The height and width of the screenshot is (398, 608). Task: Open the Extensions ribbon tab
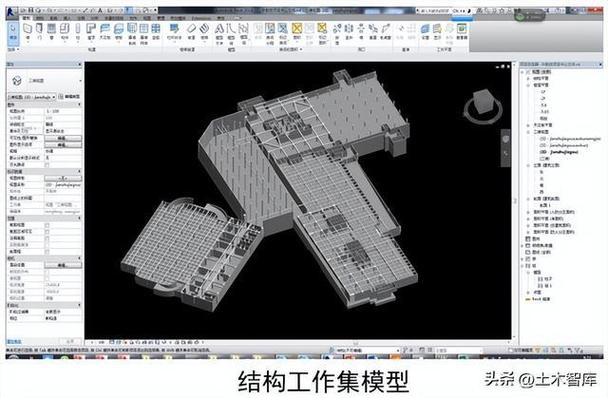(x=202, y=18)
